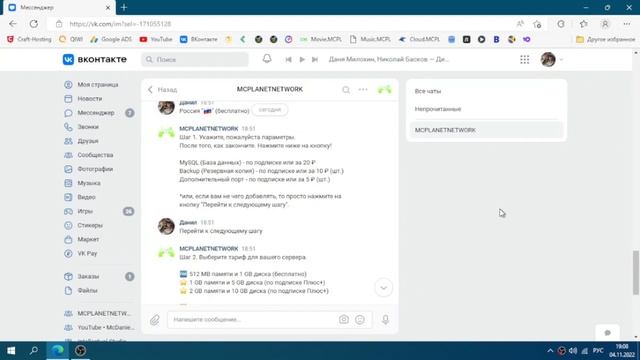Click MCPLANETNETWORK chat title

click(270, 89)
